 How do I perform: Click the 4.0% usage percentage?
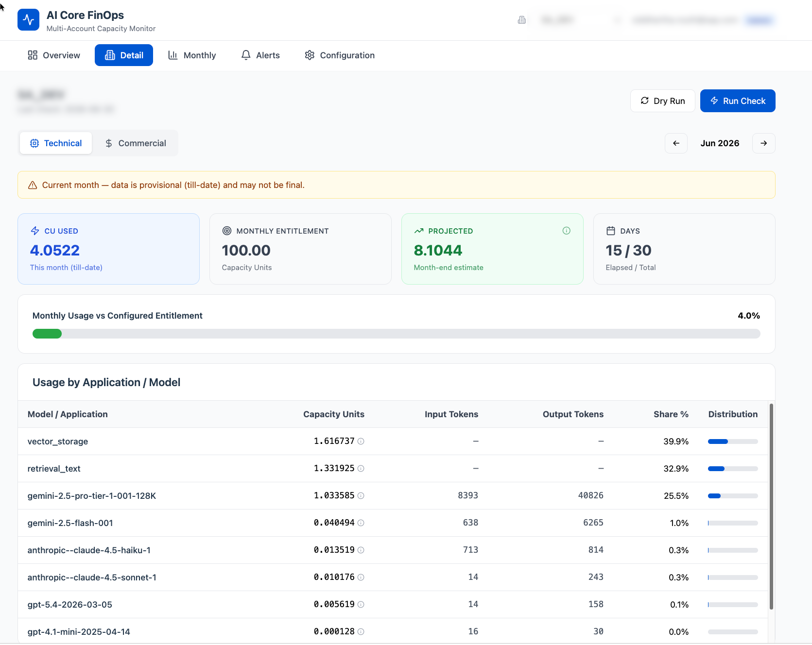(x=749, y=316)
